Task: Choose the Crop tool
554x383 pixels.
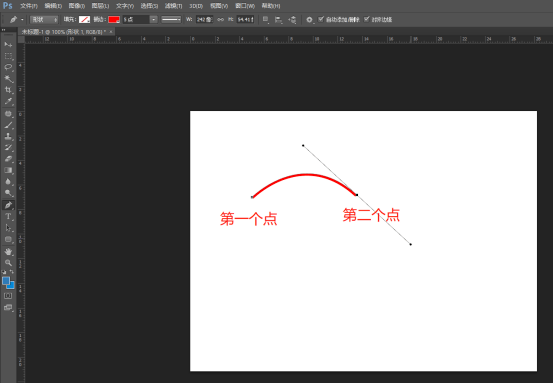Action: (x=8, y=90)
